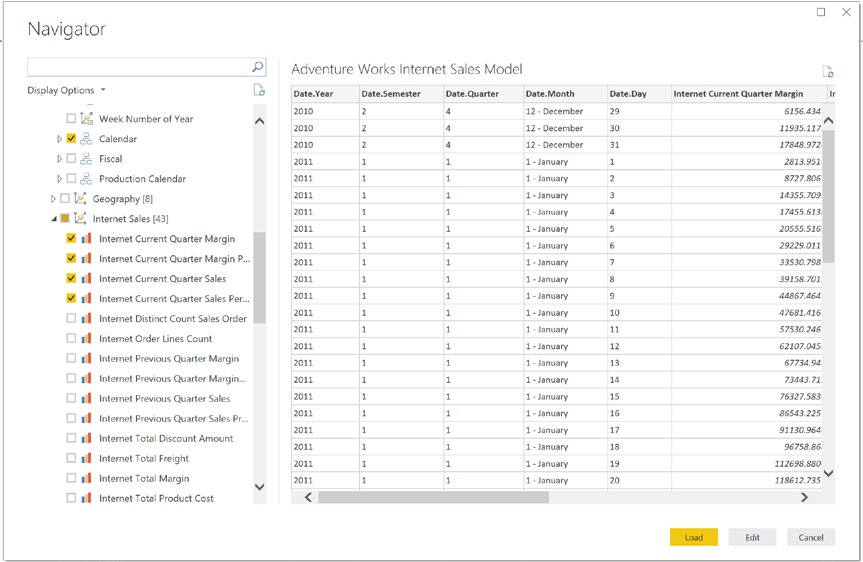Click the Calendar hierarchy icon
Viewport: 863px width, 562px height.
click(86, 139)
